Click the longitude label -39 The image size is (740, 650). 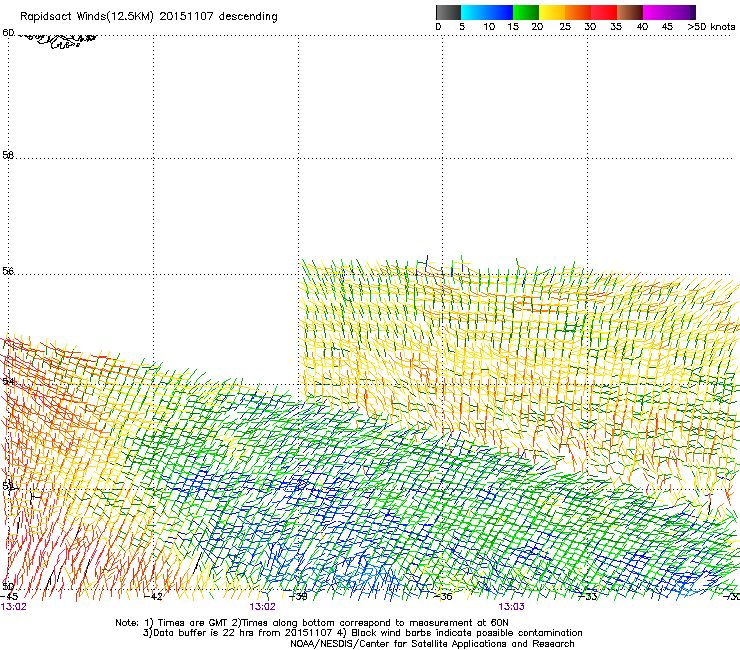click(x=298, y=597)
